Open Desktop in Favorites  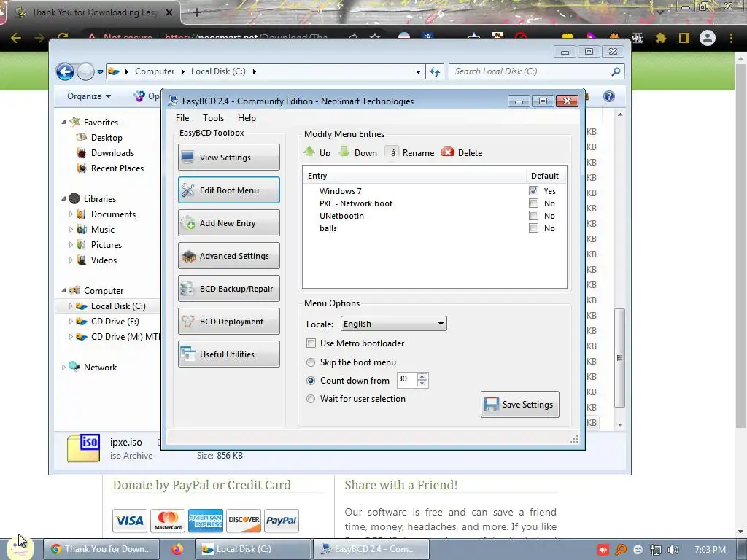click(107, 138)
